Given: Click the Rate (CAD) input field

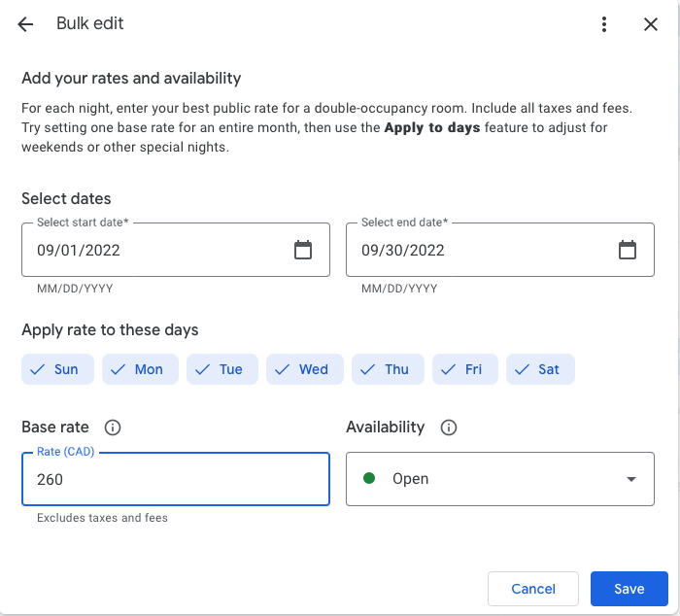Looking at the screenshot, I should click(176, 479).
